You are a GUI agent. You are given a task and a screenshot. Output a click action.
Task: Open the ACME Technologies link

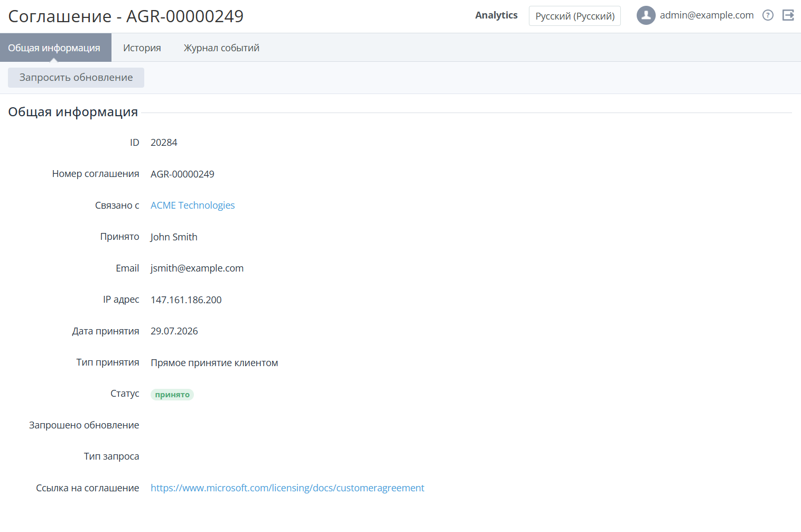(x=192, y=206)
